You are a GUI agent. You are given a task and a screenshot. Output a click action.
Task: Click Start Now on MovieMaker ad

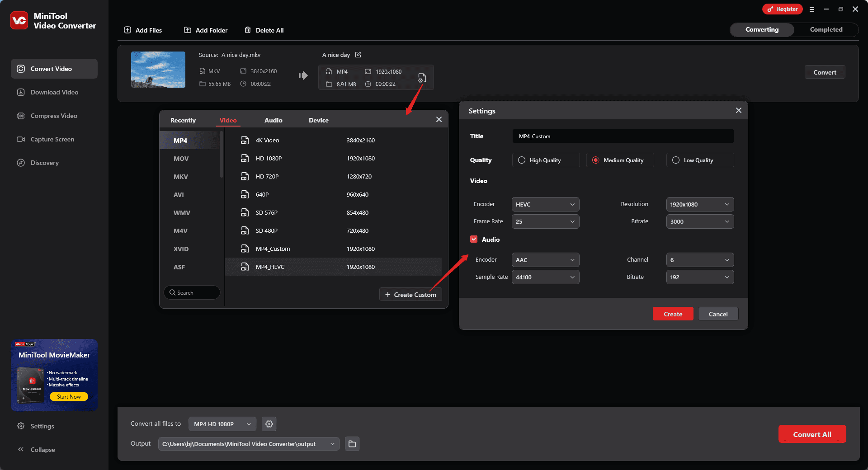pyautogui.click(x=69, y=397)
